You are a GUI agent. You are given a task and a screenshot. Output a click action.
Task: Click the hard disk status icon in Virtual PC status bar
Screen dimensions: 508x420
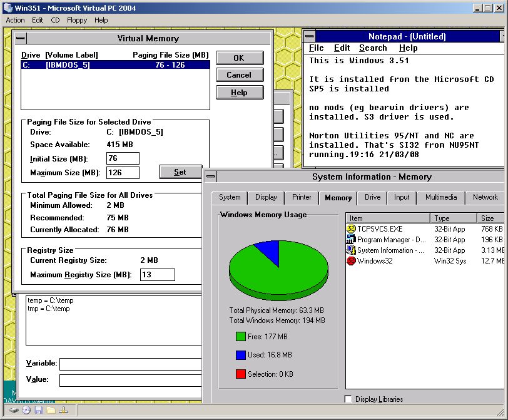pos(14,410)
